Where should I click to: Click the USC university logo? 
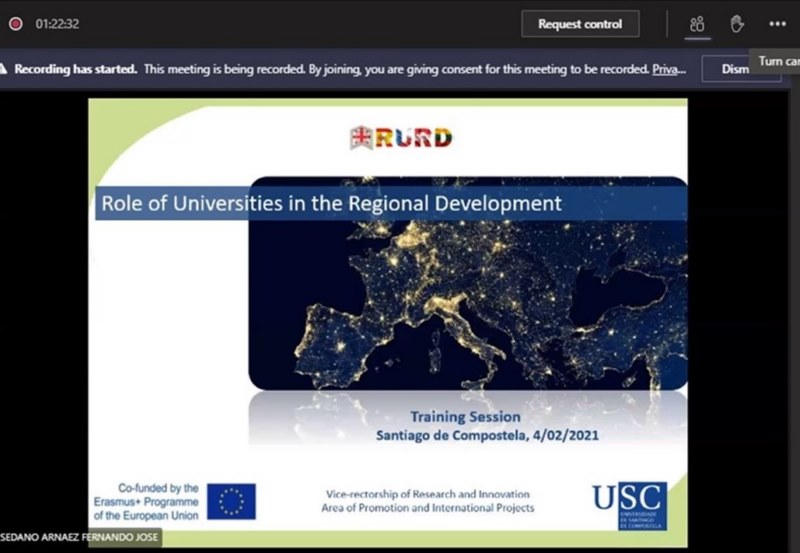(630, 506)
